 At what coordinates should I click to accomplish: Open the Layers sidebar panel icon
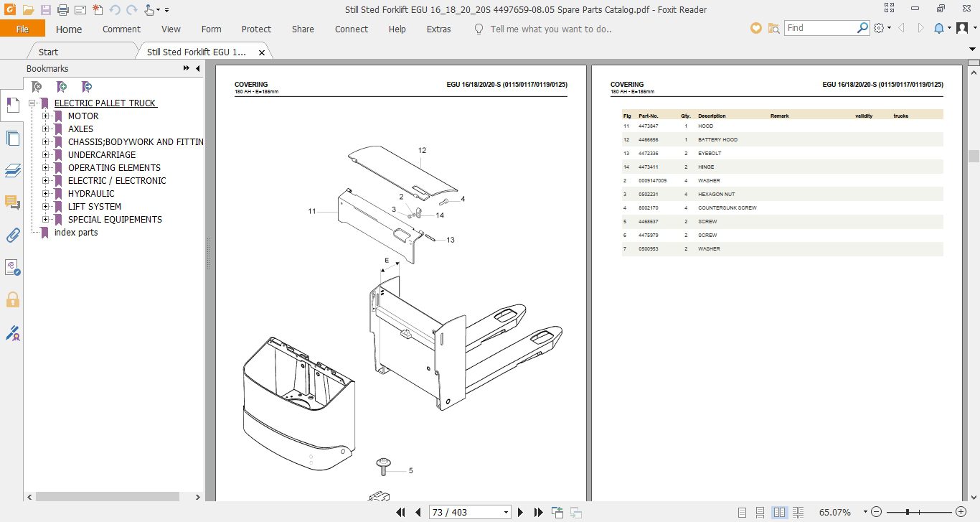coord(12,170)
